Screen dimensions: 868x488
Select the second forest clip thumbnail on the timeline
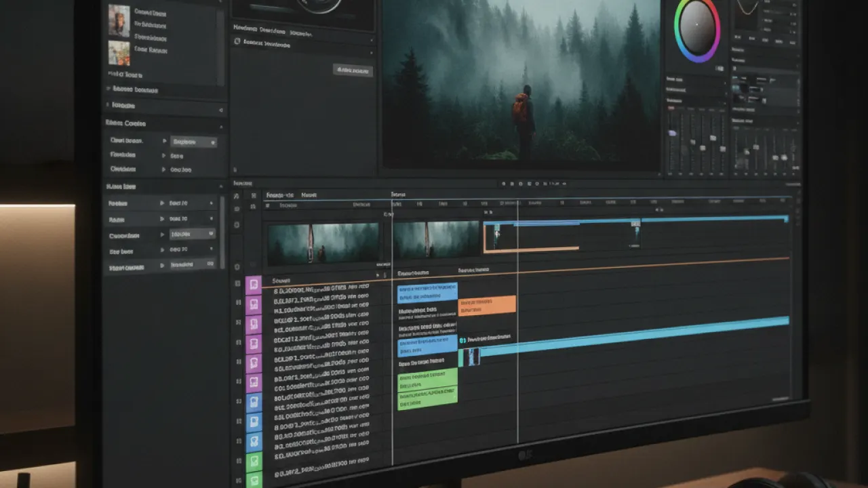click(437, 239)
